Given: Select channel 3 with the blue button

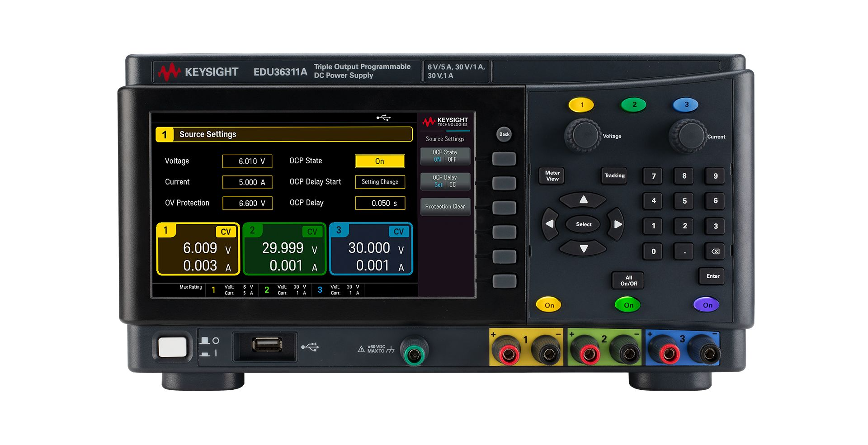Looking at the screenshot, I should [686, 104].
